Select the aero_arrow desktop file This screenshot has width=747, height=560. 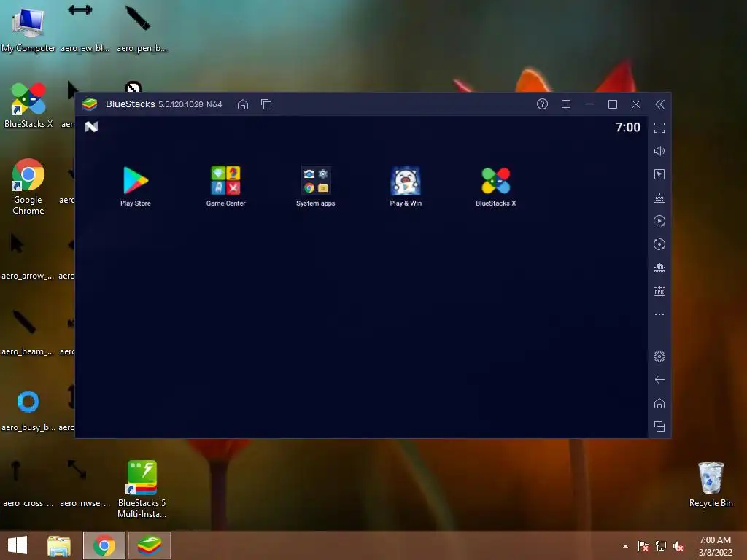(28, 257)
